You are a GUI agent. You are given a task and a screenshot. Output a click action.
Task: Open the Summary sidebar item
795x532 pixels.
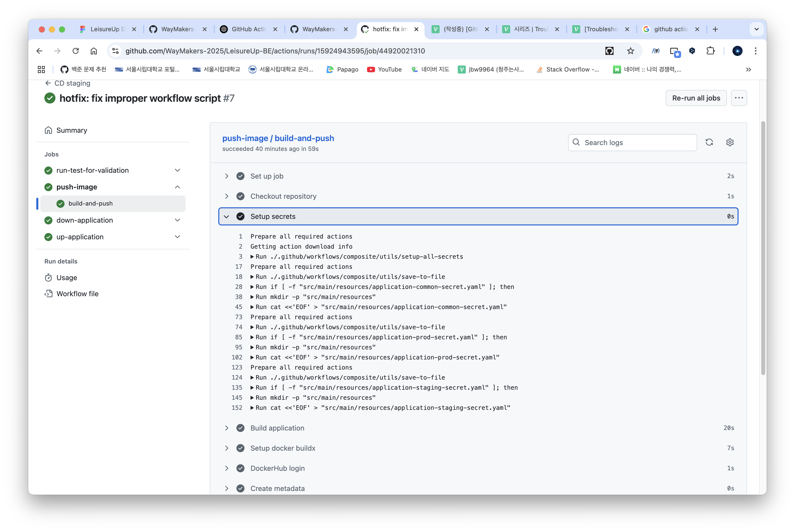(72, 130)
